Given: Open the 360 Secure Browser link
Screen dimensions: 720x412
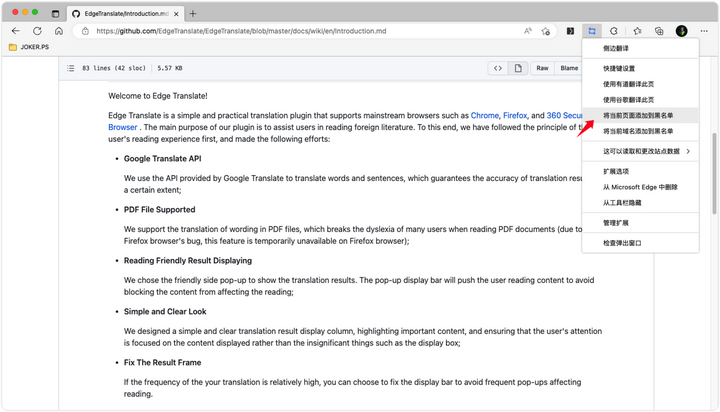Looking at the screenshot, I should [564, 115].
